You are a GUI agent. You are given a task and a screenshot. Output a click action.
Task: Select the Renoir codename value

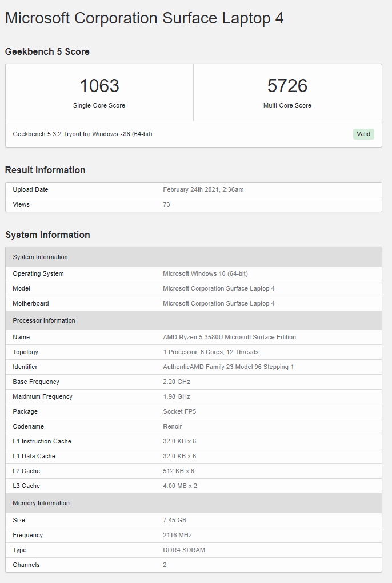[172, 426]
